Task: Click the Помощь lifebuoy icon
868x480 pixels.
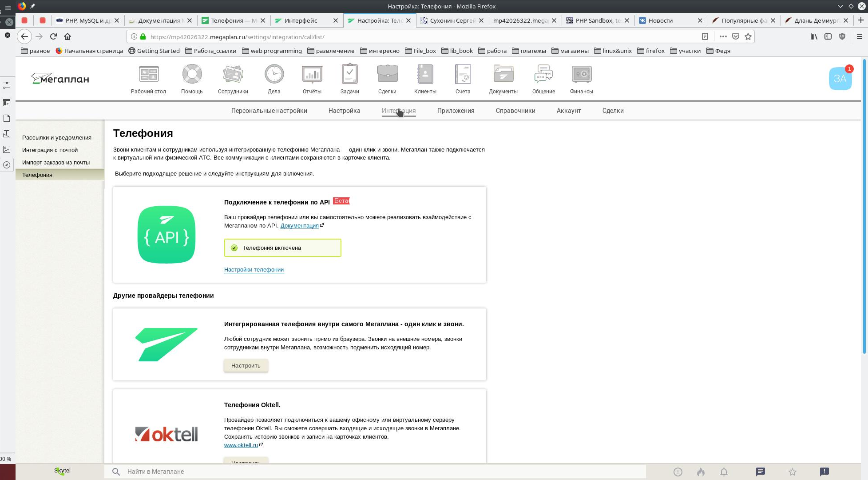Action: tap(192, 74)
